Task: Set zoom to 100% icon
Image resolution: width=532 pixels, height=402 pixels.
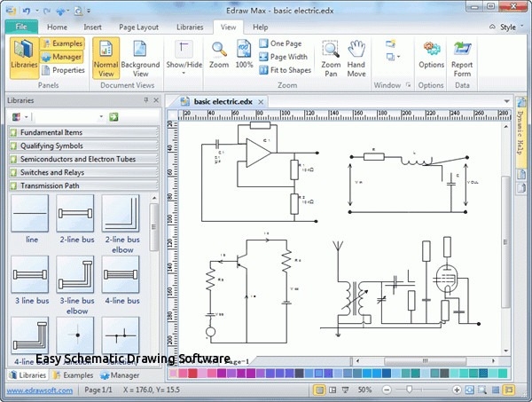Action: pyautogui.click(x=244, y=53)
